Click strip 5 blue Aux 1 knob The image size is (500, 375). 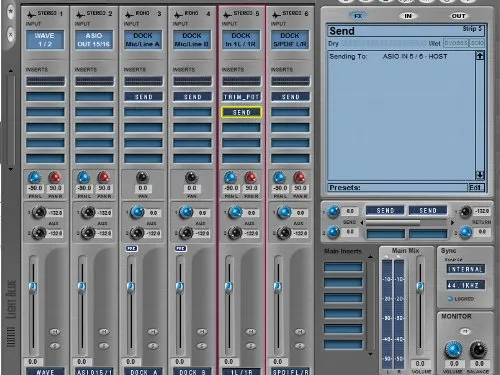pyautogui.click(x=235, y=212)
